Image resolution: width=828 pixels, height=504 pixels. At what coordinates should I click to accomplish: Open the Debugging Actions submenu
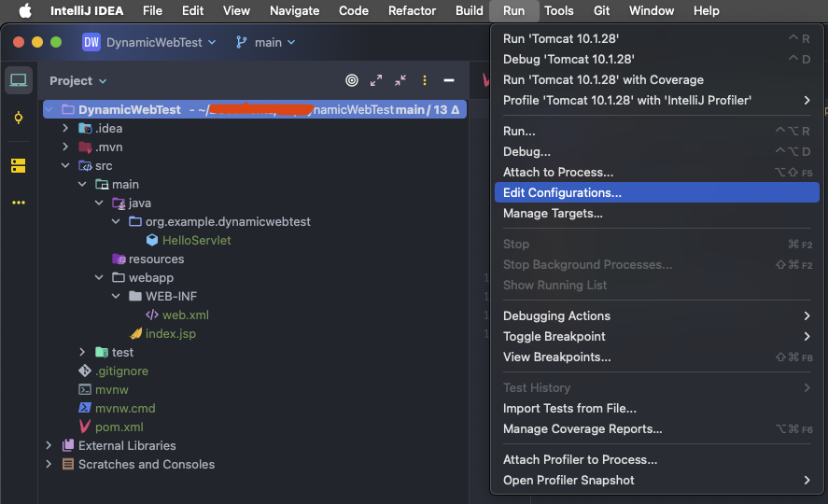(657, 315)
